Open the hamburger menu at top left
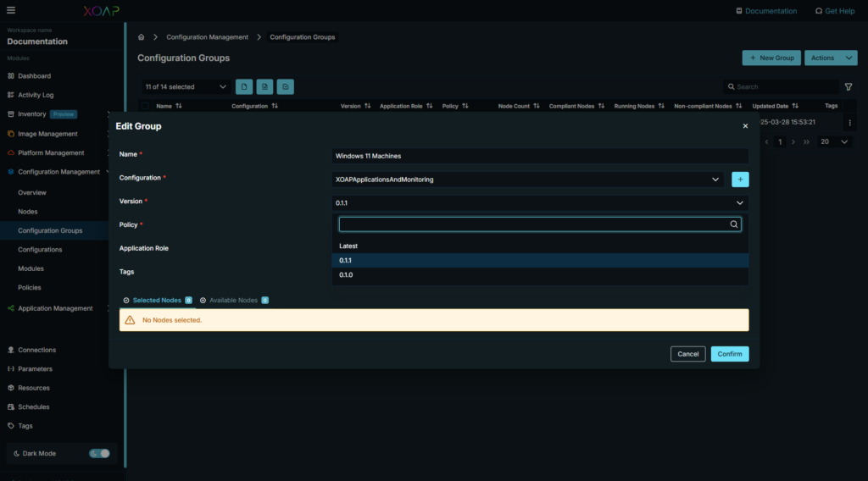Screen dimensions: 868x481 pyautogui.click(x=11, y=11)
